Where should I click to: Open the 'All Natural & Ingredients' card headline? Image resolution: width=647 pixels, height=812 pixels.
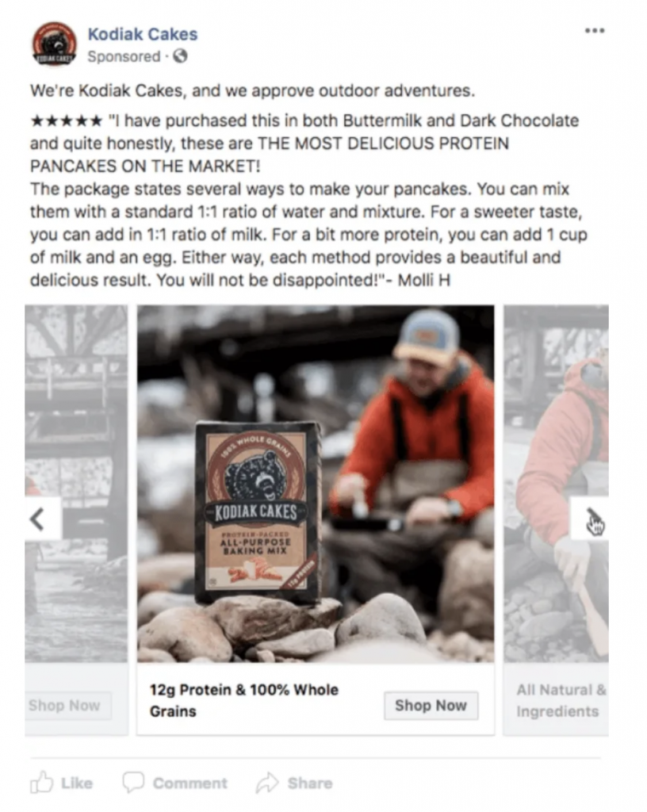pyautogui.click(x=561, y=700)
